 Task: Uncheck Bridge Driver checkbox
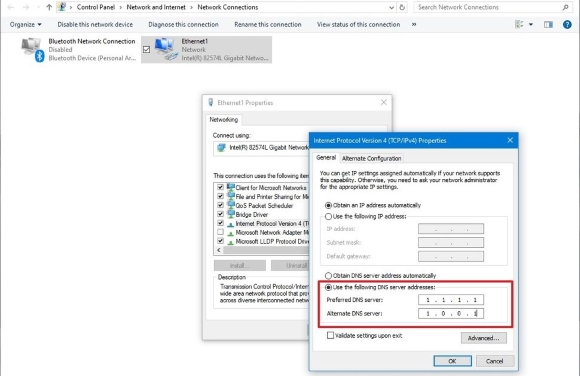[x=220, y=214]
